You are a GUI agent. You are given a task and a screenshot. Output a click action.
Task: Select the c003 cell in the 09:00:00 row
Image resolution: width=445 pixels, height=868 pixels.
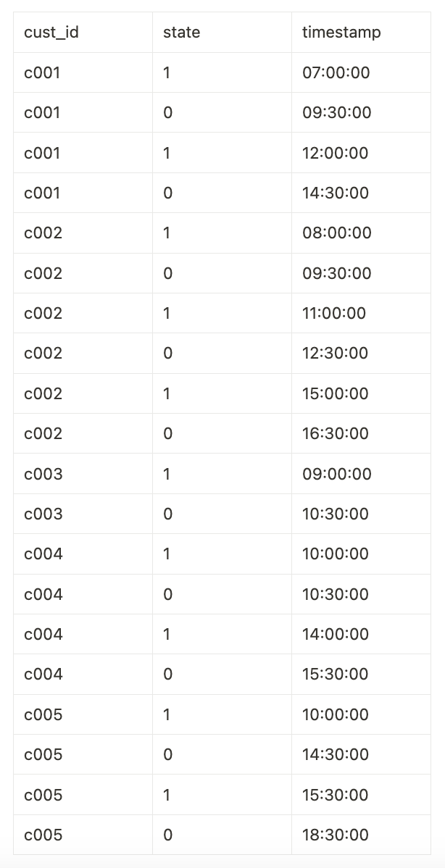point(43,474)
